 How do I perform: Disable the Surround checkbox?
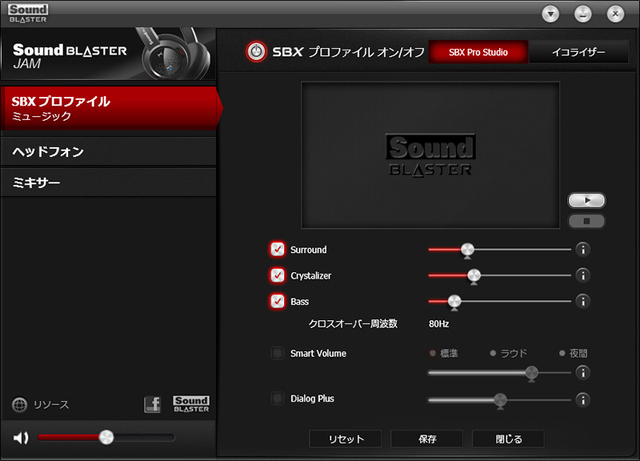(277, 250)
